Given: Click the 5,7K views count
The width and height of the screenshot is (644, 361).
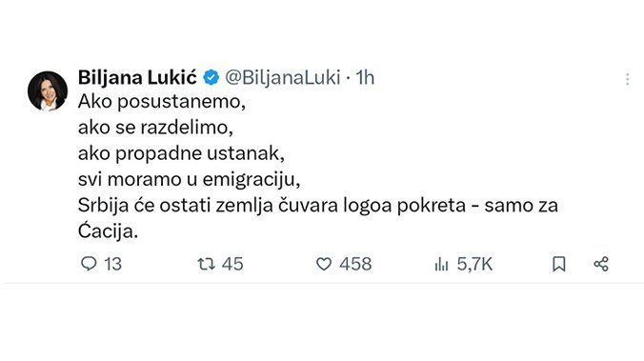Looking at the screenshot, I should [474, 264].
